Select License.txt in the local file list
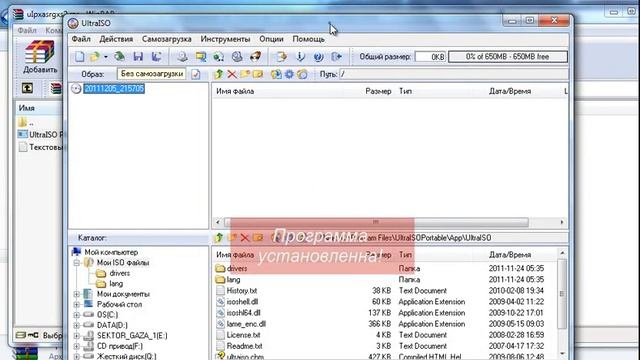 [x=243, y=335]
